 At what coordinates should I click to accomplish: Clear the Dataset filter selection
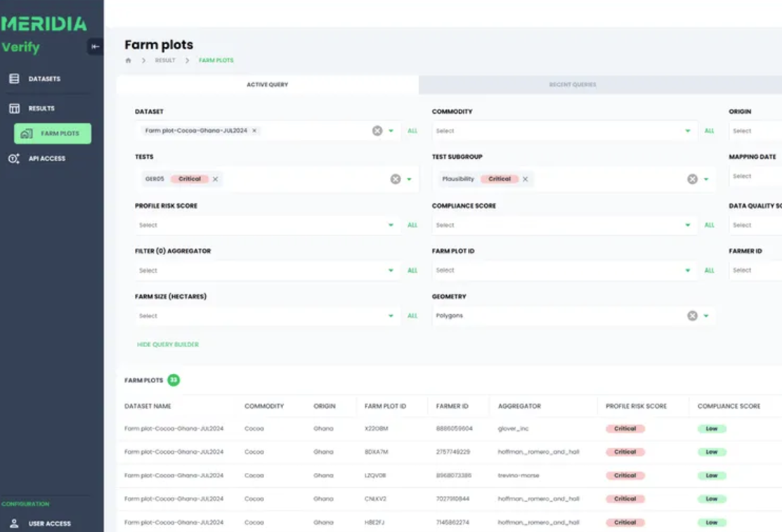click(377, 131)
